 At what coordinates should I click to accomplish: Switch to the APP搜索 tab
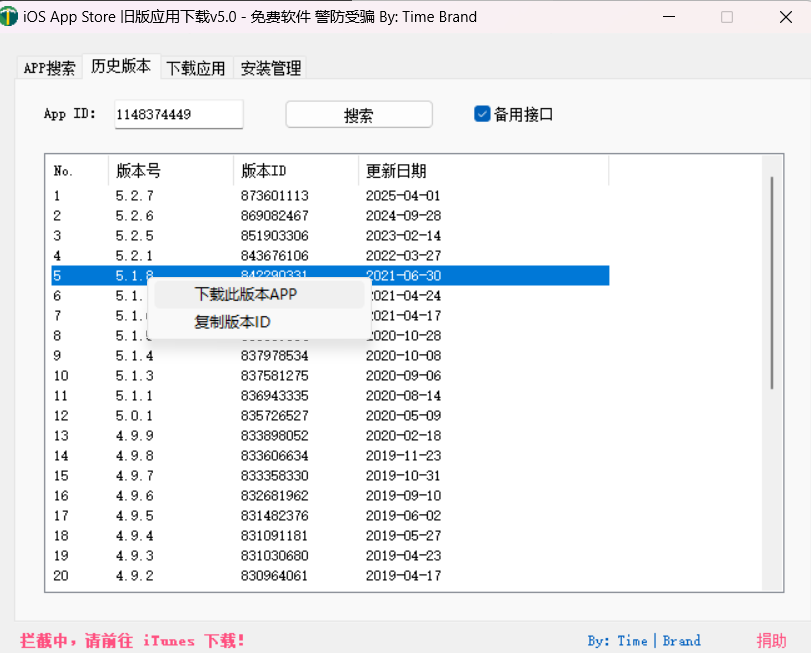49,68
